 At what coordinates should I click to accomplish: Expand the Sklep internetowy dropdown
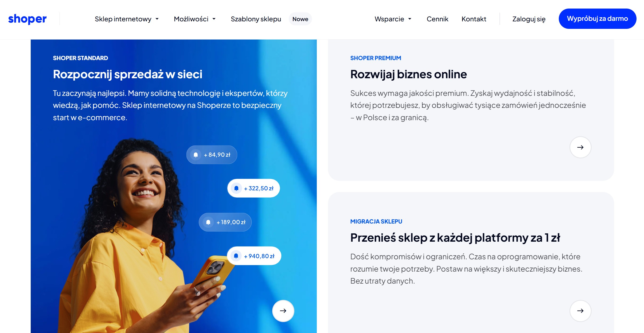[127, 19]
